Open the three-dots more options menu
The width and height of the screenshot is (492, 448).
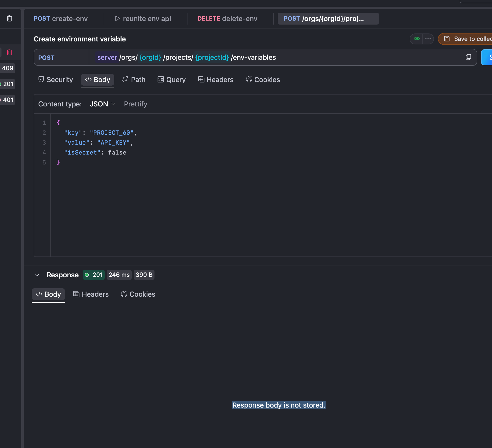click(428, 39)
